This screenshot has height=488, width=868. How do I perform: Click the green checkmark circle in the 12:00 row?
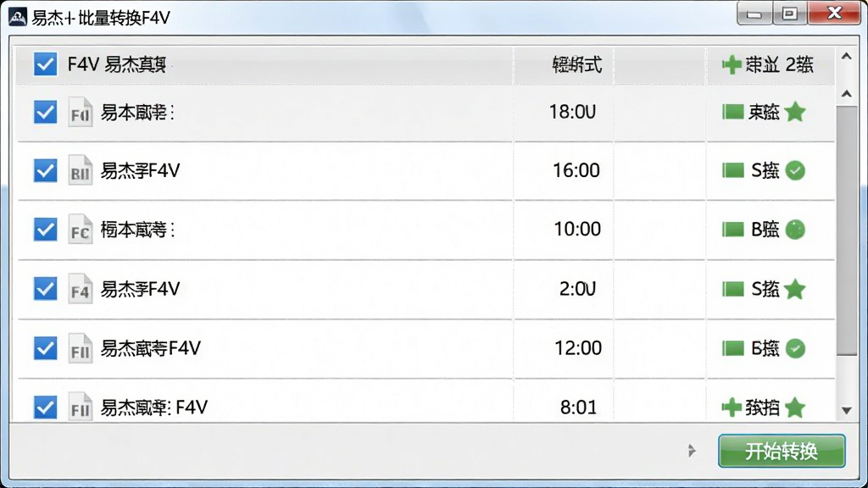tap(795, 348)
